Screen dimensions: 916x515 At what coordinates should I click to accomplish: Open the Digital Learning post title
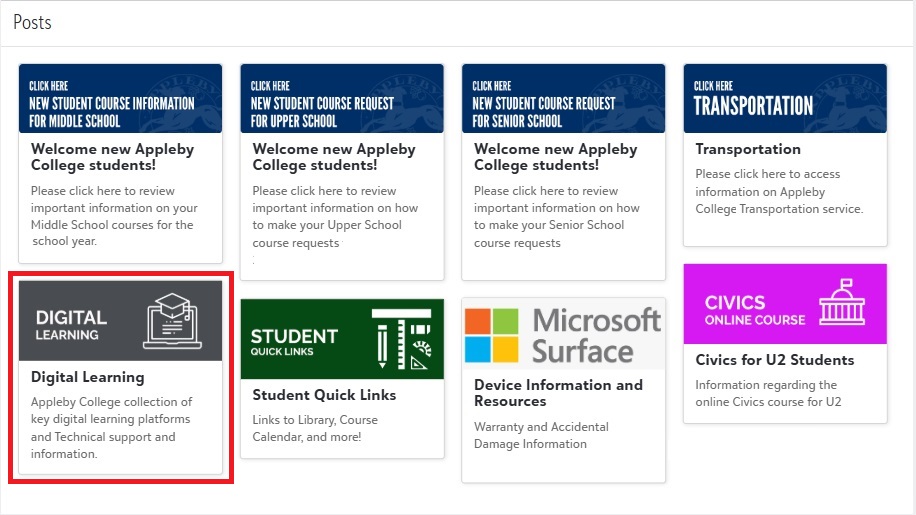pos(88,377)
